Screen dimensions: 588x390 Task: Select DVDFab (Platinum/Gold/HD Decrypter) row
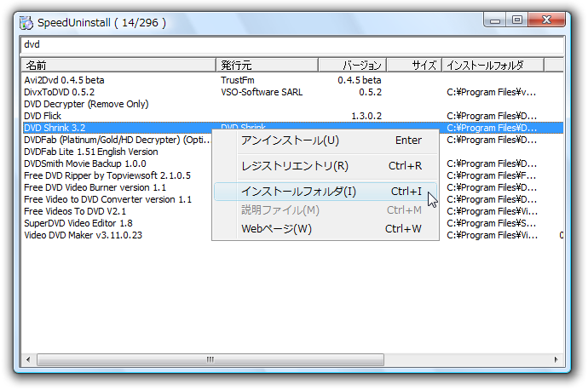[117, 140]
